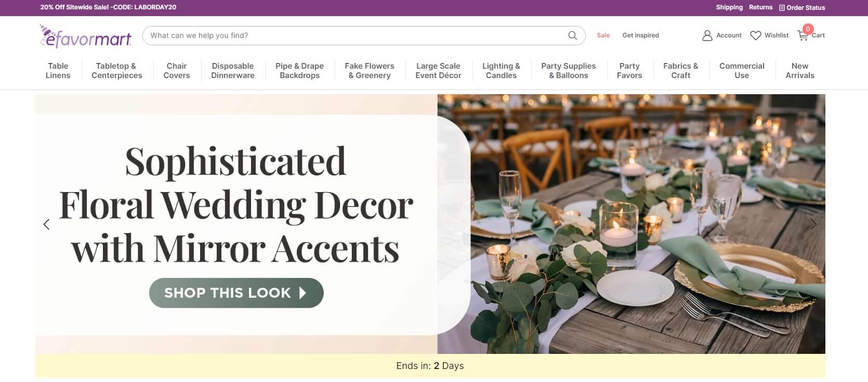The width and height of the screenshot is (868, 382).
Task: Open the Shipping link
Action: (x=729, y=7)
